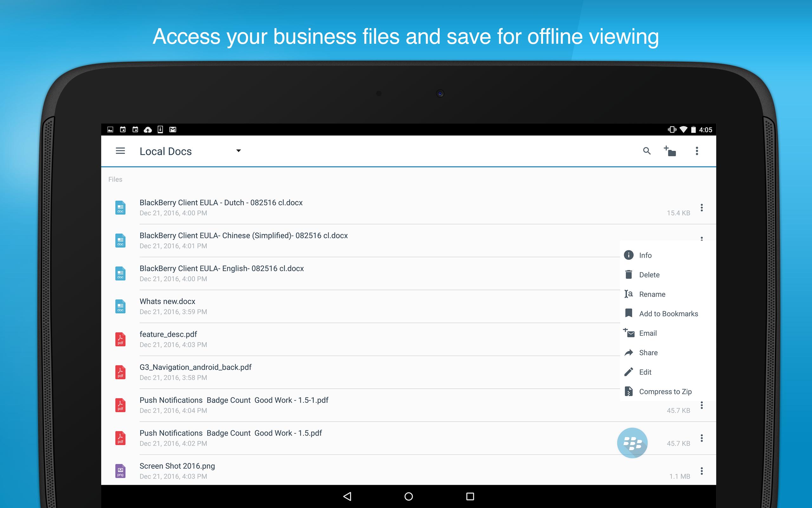Open BlackBerry Client EULA - Dutch file
This screenshot has height=508, width=812.
pyautogui.click(x=408, y=208)
